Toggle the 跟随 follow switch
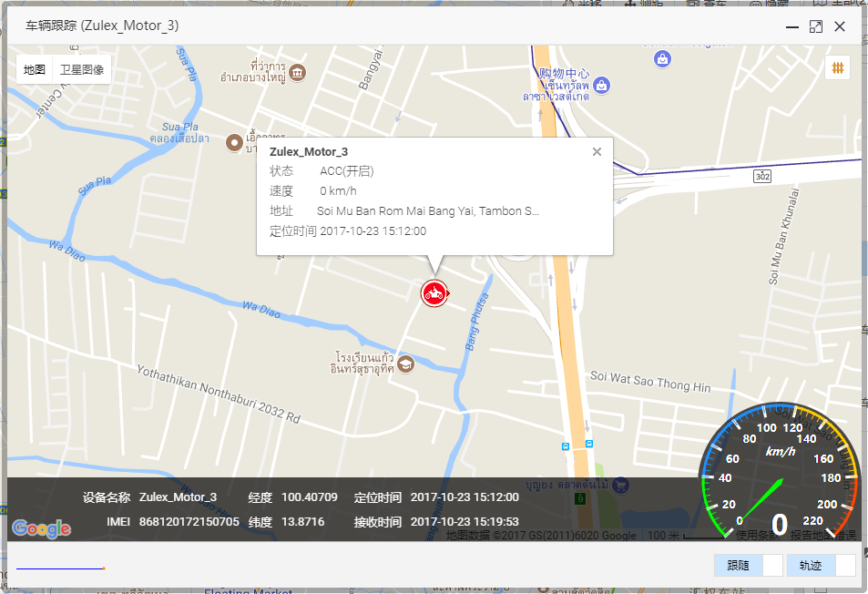868x594 pixels. point(749,565)
